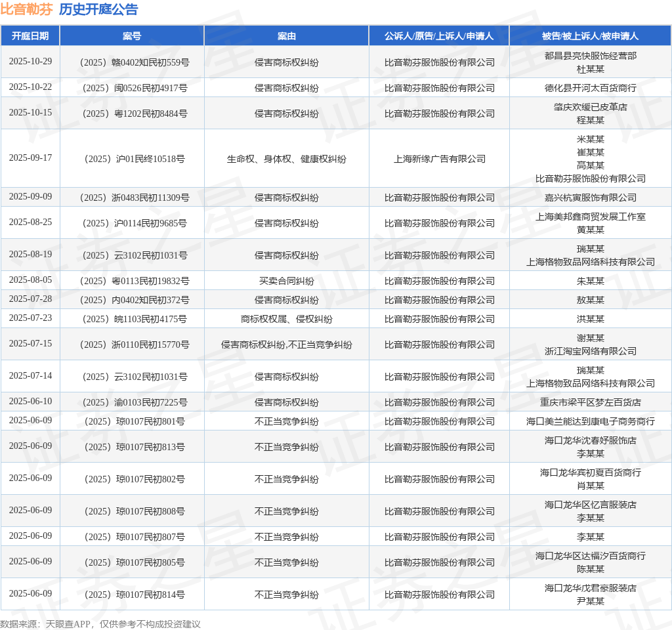The width and height of the screenshot is (672, 630).
Task: Click date 2025-07-14
Action: (x=30, y=375)
